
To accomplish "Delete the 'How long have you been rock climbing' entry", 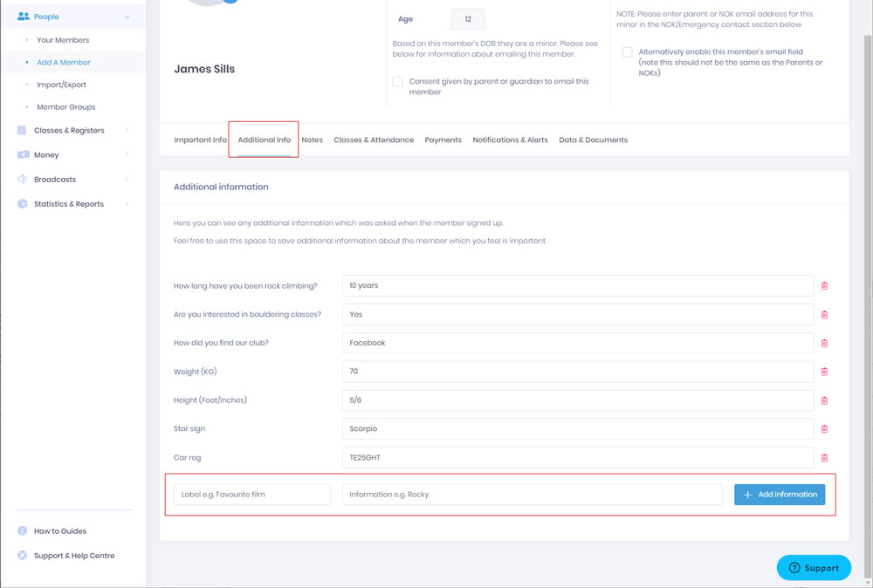I will pos(824,285).
